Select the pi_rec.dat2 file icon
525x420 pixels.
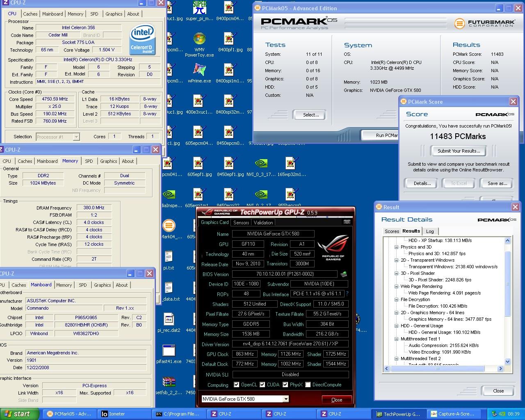pyautogui.click(x=169, y=323)
